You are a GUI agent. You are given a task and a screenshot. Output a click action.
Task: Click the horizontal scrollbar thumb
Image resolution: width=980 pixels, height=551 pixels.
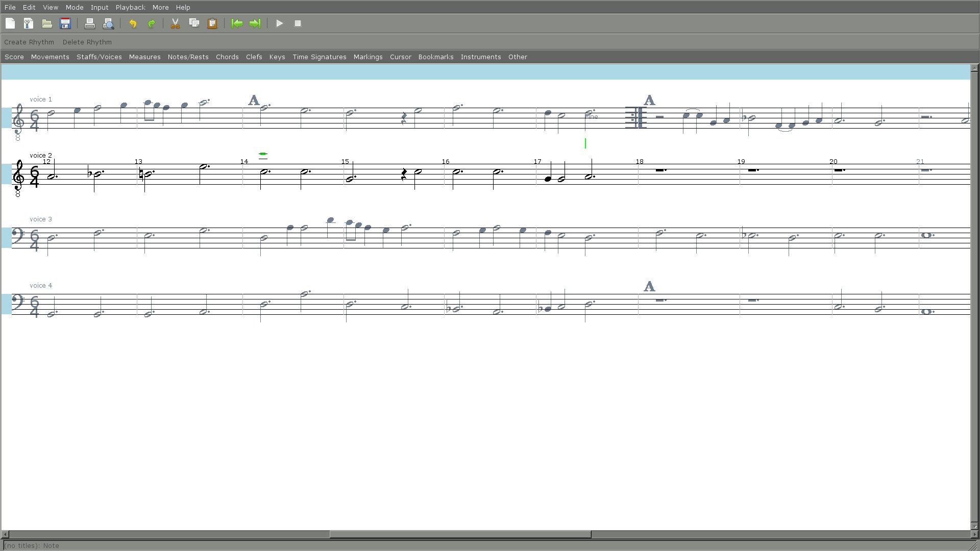pos(460,534)
